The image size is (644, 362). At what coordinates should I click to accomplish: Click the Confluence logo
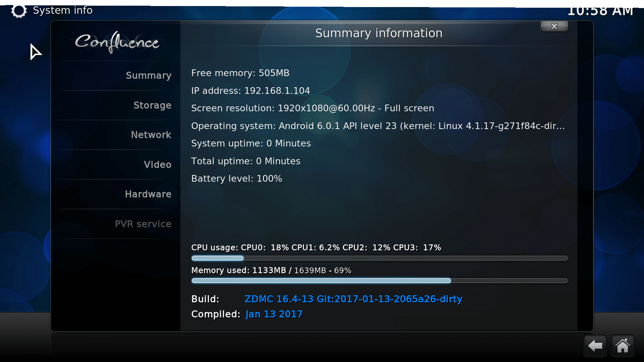(x=117, y=42)
